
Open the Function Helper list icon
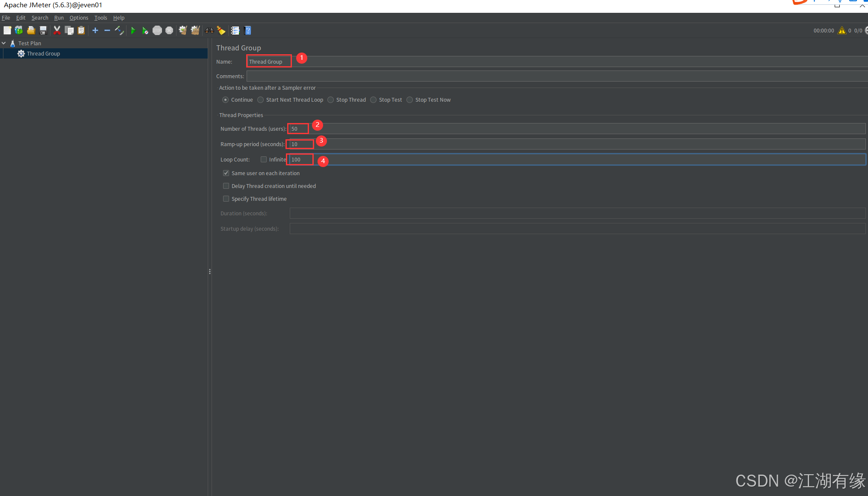click(235, 30)
